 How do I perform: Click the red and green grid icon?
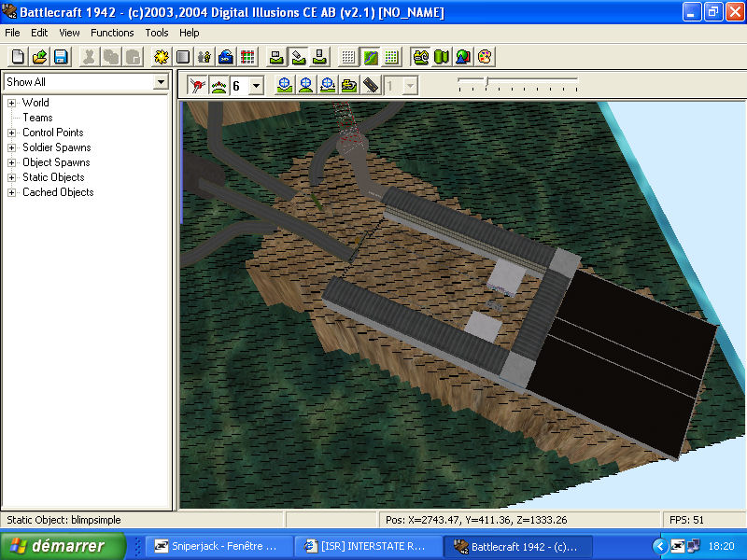coord(247,57)
